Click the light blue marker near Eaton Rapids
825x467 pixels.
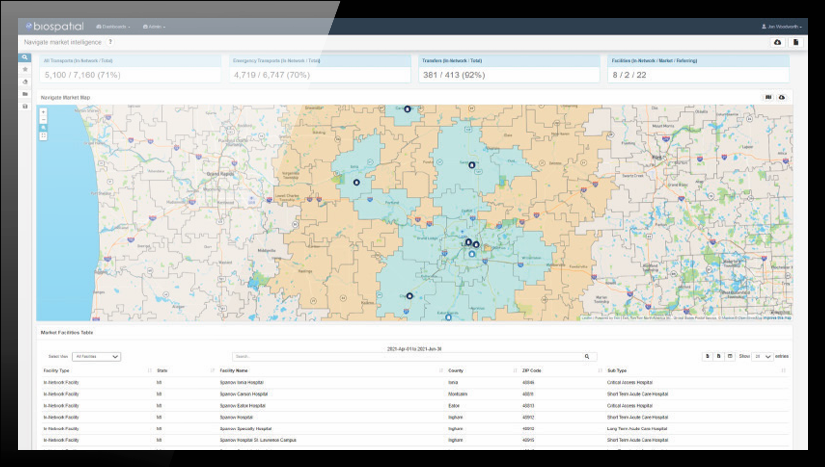(x=448, y=317)
